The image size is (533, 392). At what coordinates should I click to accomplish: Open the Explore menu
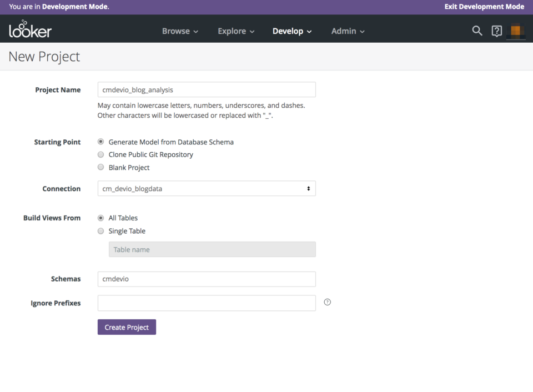click(236, 31)
